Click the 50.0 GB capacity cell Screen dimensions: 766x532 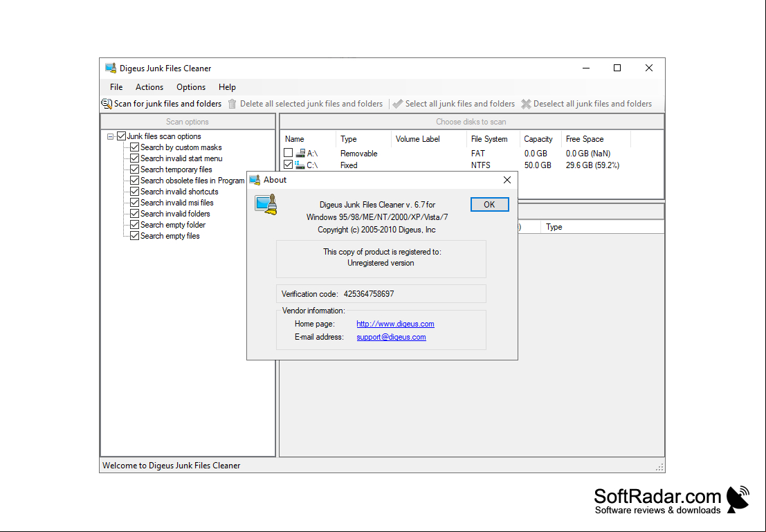(538, 165)
